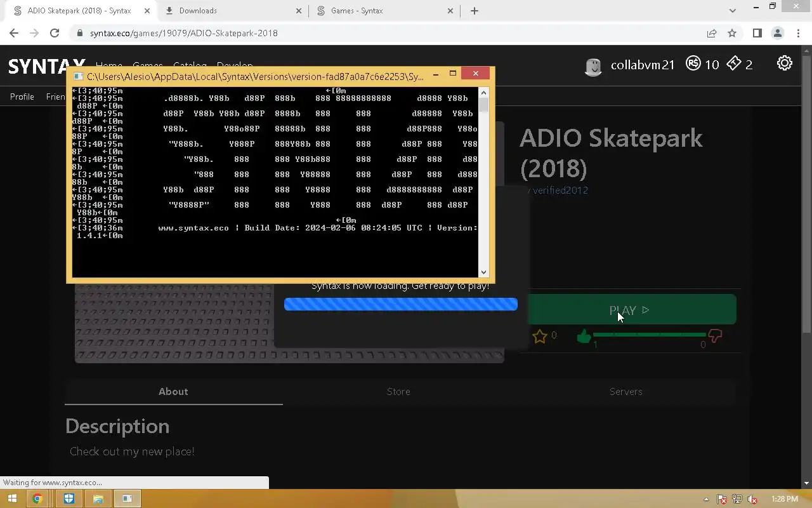812x508 pixels.
Task: Open the Chrome three-dot menu
Action: pos(797,33)
